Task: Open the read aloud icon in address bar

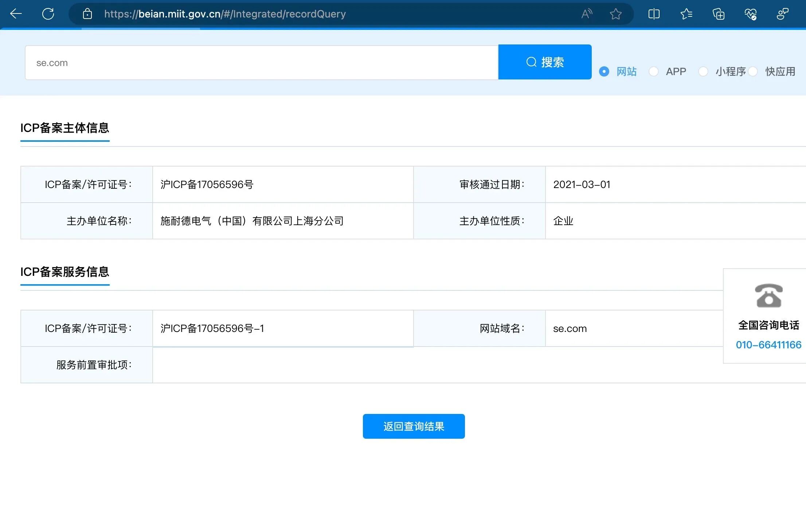Action: (587, 14)
